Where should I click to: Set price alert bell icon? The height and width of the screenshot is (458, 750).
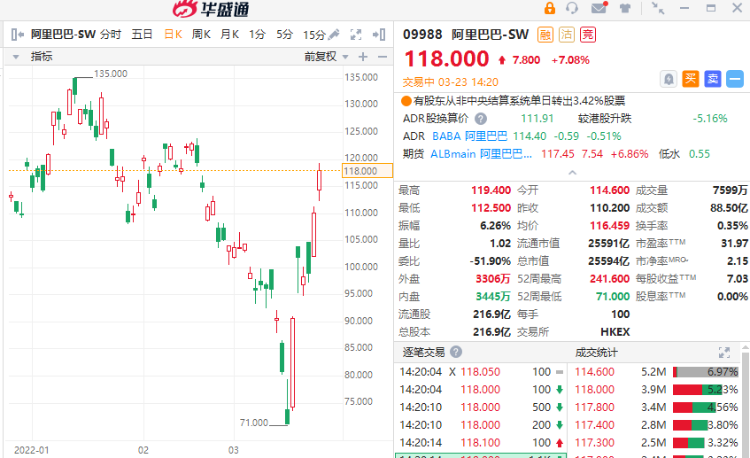point(669,79)
